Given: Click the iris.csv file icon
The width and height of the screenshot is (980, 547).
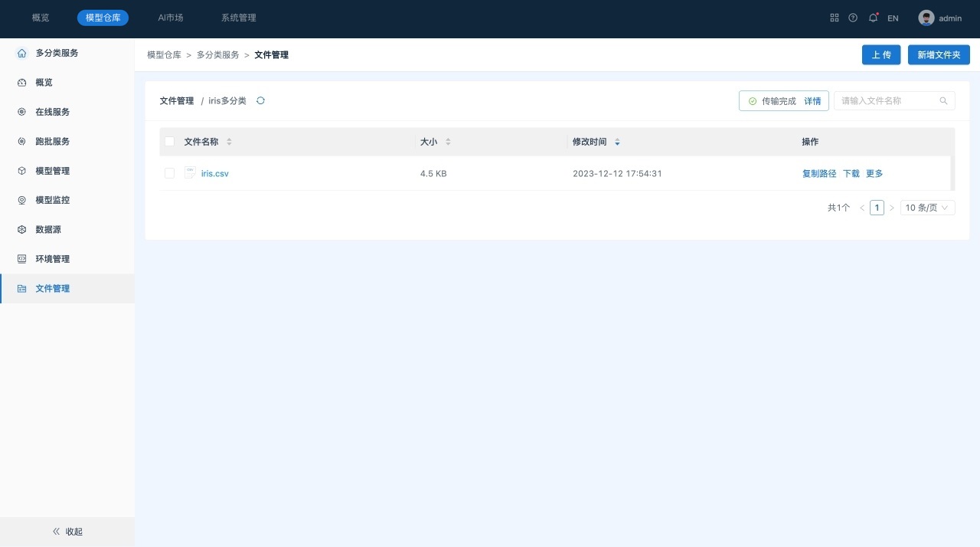Looking at the screenshot, I should pyautogui.click(x=190, y=173).
